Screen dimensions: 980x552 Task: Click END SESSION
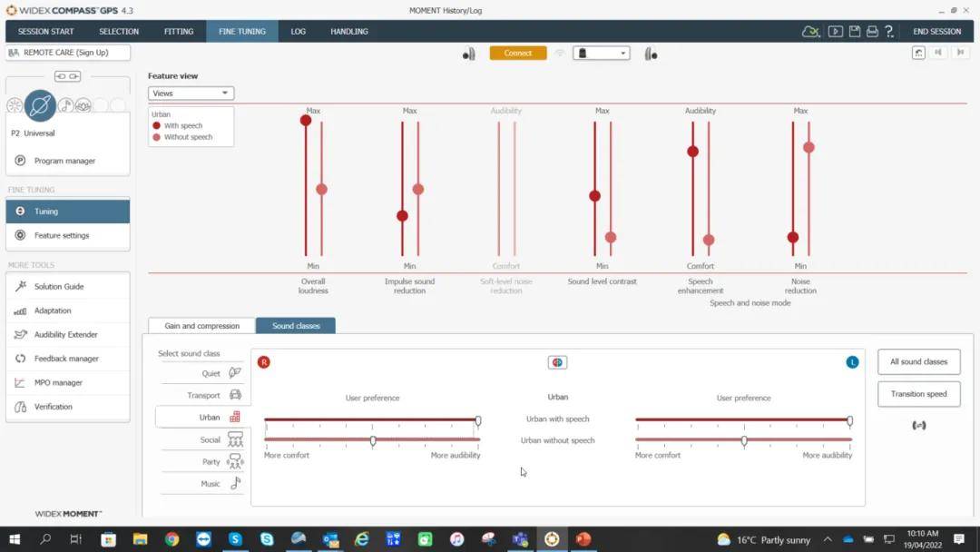click(936, 31)
